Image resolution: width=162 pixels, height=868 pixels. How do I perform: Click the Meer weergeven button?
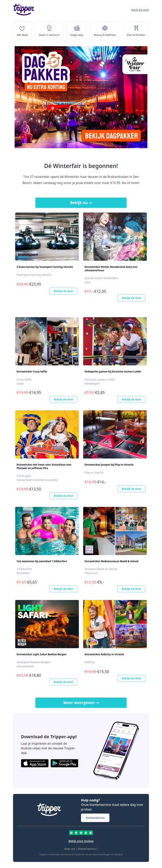coord(81,703)
